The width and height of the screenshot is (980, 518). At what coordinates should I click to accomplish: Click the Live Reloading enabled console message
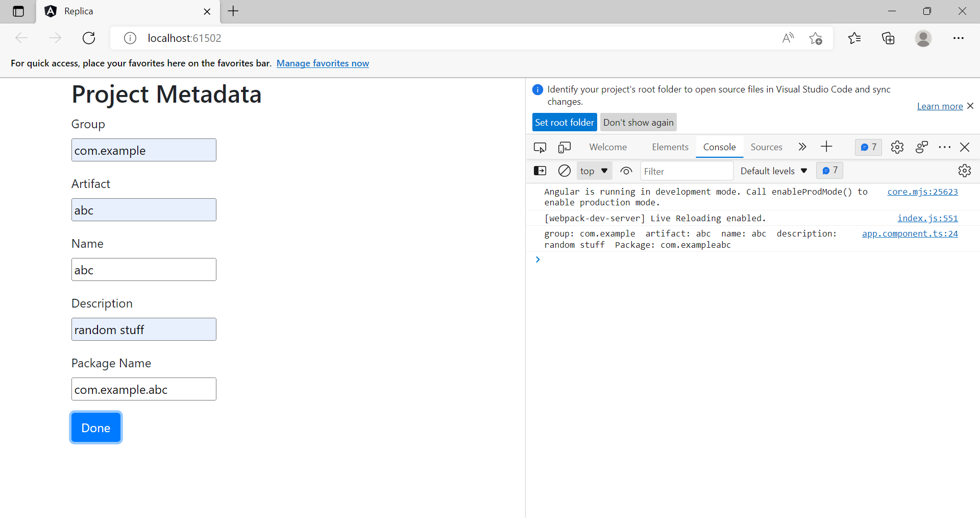(655, 218)
